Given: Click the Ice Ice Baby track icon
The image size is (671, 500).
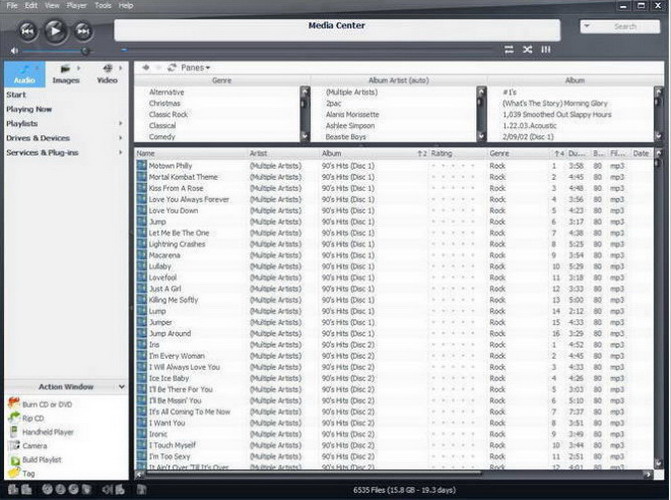Looking at the screenshot, I should 142,378.
